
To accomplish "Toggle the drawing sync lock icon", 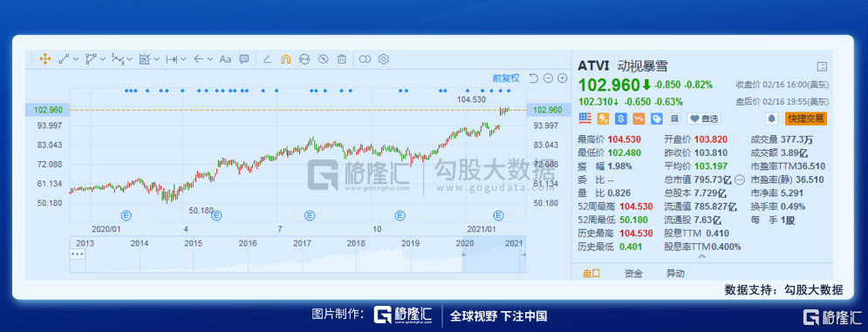I will pyautogui.click(x=304, y=59).
